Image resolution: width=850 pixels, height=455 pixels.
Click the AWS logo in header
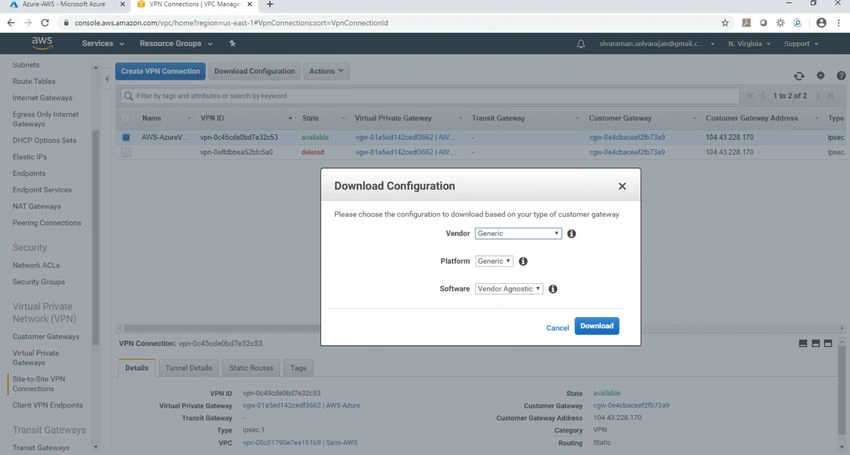(x=42, y=43)
